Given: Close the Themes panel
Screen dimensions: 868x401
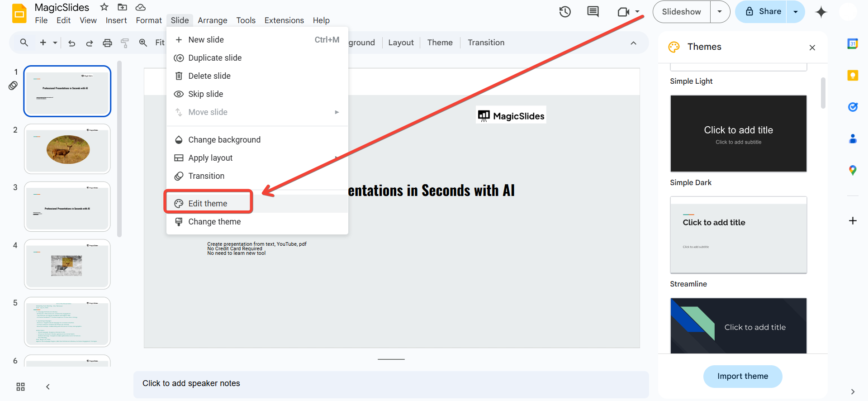Looking at the screenshot, I should [812, 48].
